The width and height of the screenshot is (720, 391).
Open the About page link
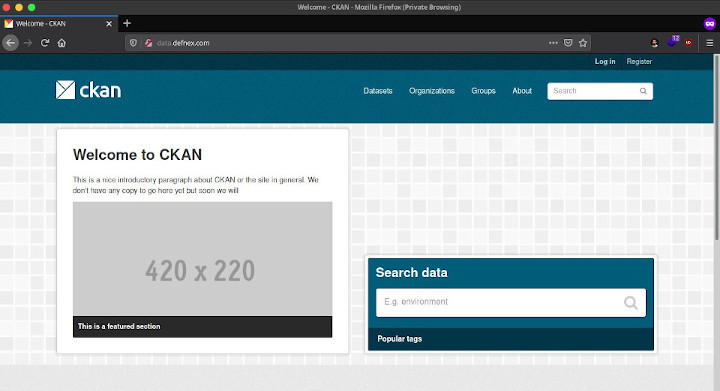pyautogui.click(x=522, y=91)
